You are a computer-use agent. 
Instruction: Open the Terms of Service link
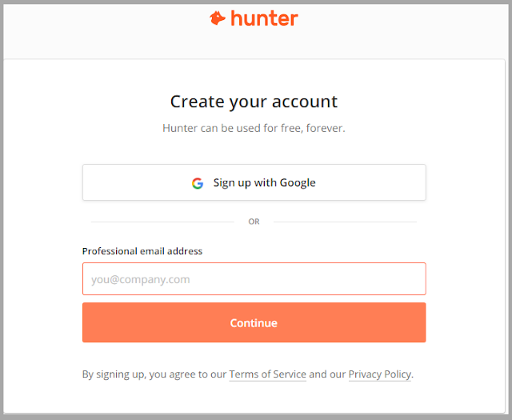point(267,374)
